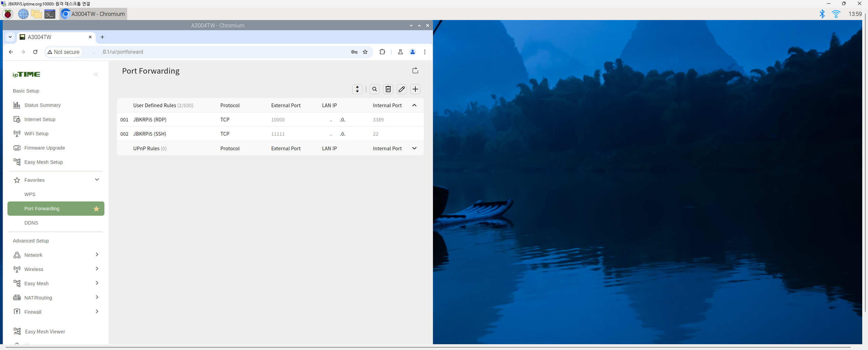Select the JBKRPi5 (RDP) rule row

point(150,120)
